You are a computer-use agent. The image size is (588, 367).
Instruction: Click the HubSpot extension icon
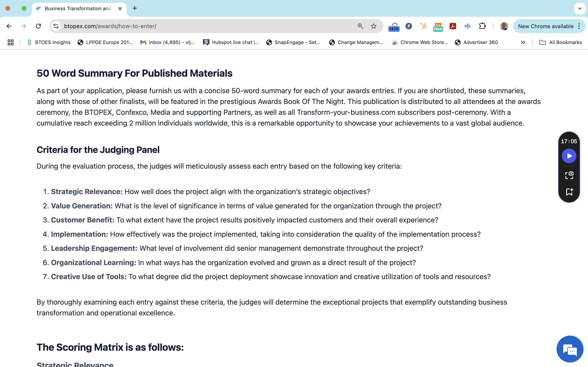pos(423,26)
